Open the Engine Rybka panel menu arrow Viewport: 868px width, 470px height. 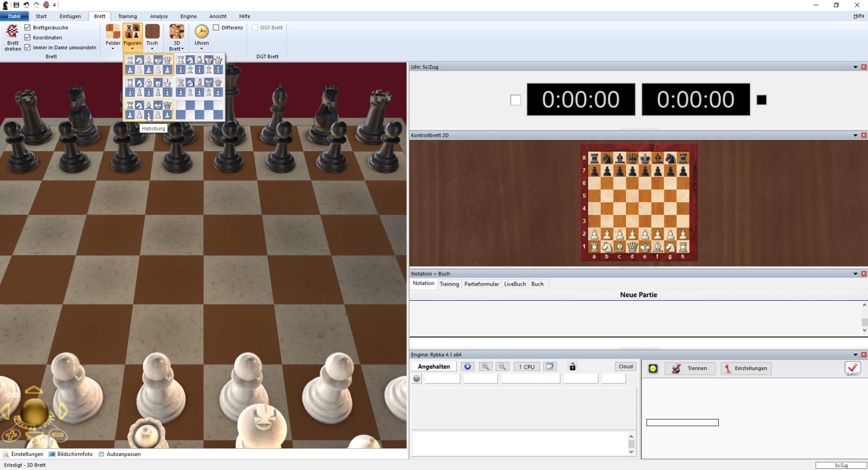pos(856,355)
